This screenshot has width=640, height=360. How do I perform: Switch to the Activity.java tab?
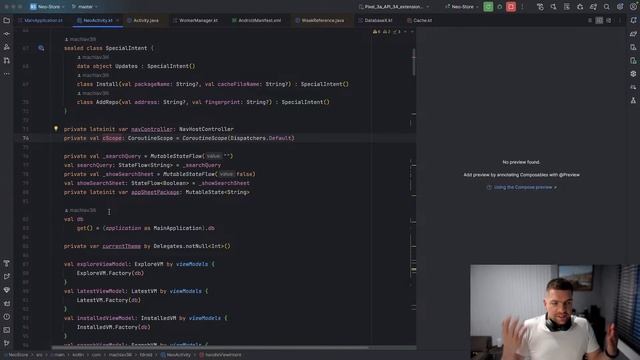143,20
